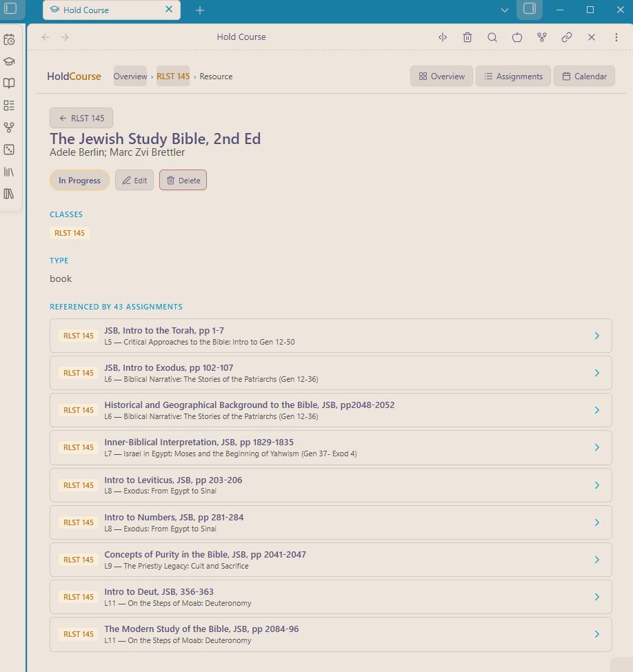633x672 pixels.
Task: Open search with magnifier icon
Action: pyautogui.click(x=492, y=37)
